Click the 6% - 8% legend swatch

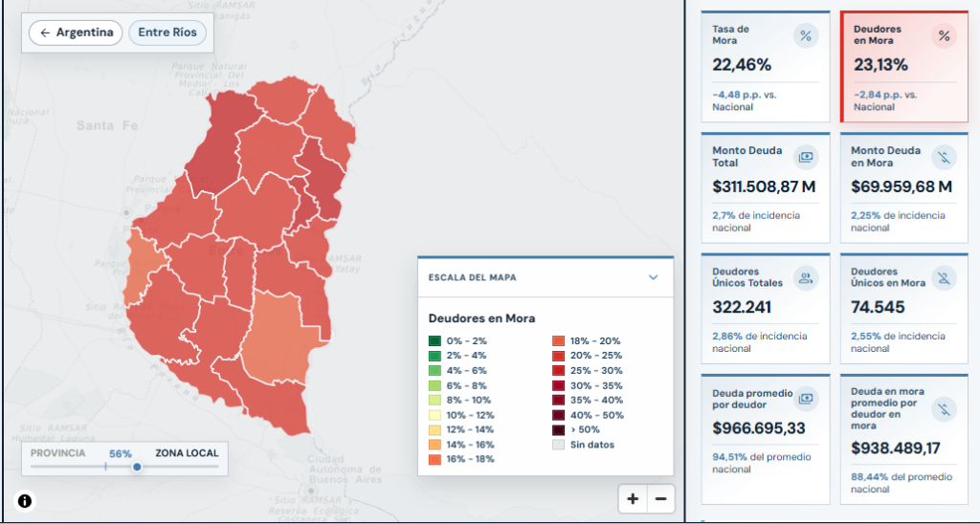point(434,385)
